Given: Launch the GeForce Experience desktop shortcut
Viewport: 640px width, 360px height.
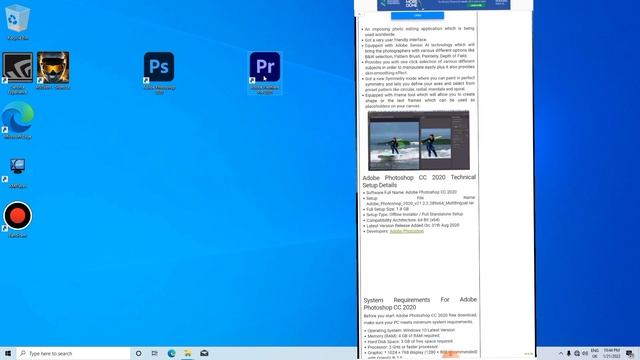Looking at the screenshot, I should coord(17,73).
